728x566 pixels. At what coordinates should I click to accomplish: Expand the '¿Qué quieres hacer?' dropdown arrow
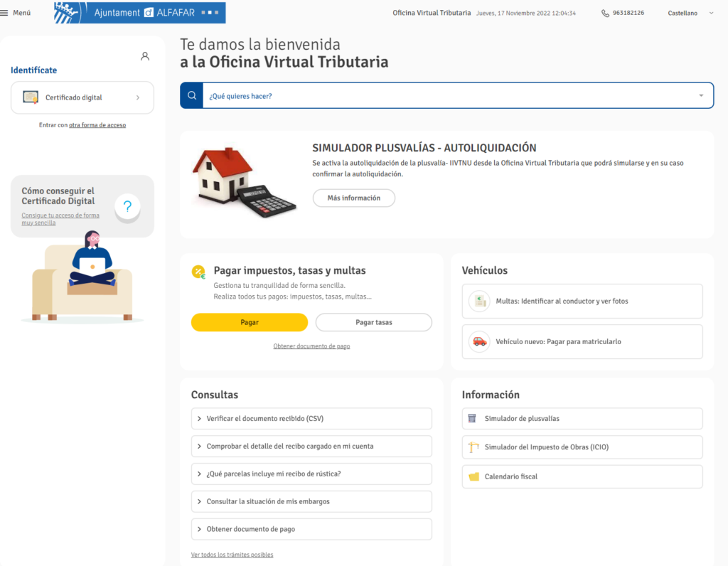pyautogui.click(x=700, y=96)
